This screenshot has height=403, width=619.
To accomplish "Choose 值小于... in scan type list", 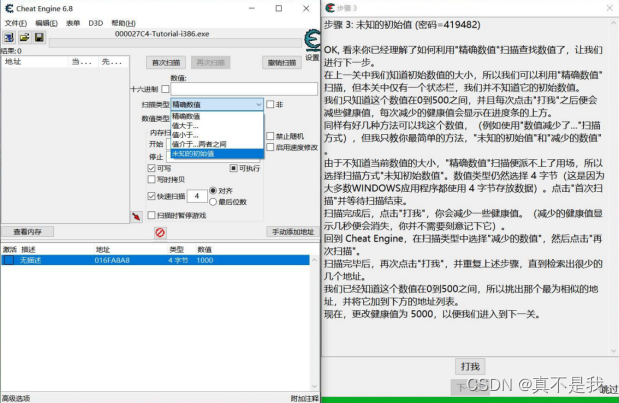I will 217,135.
